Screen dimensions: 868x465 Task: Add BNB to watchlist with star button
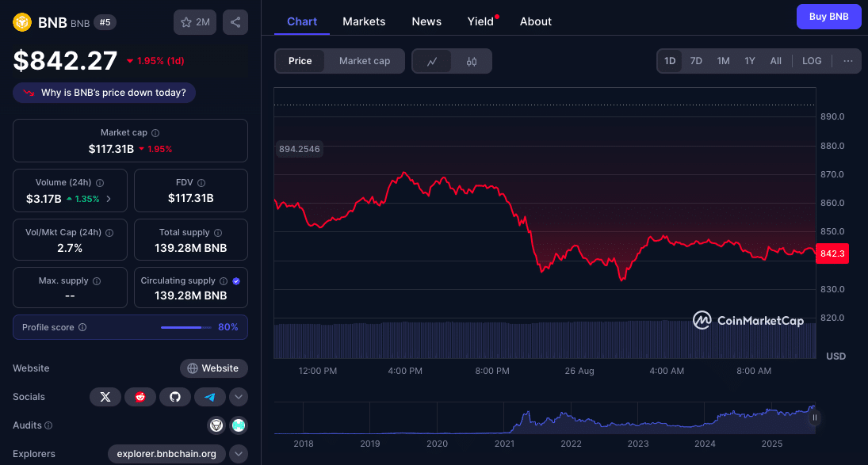(195, 22)
